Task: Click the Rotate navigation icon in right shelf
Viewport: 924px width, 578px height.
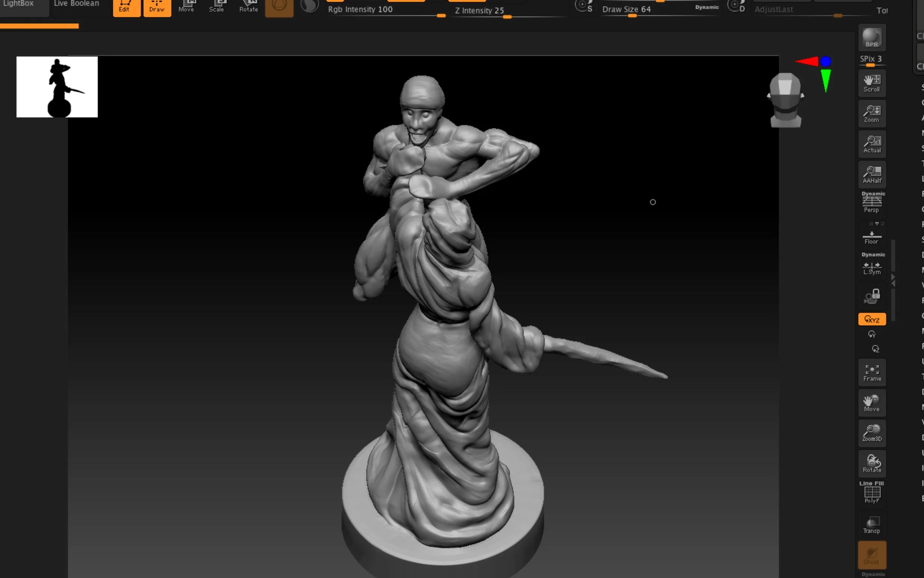Action: pyautogui.click(x=872, y=464)
